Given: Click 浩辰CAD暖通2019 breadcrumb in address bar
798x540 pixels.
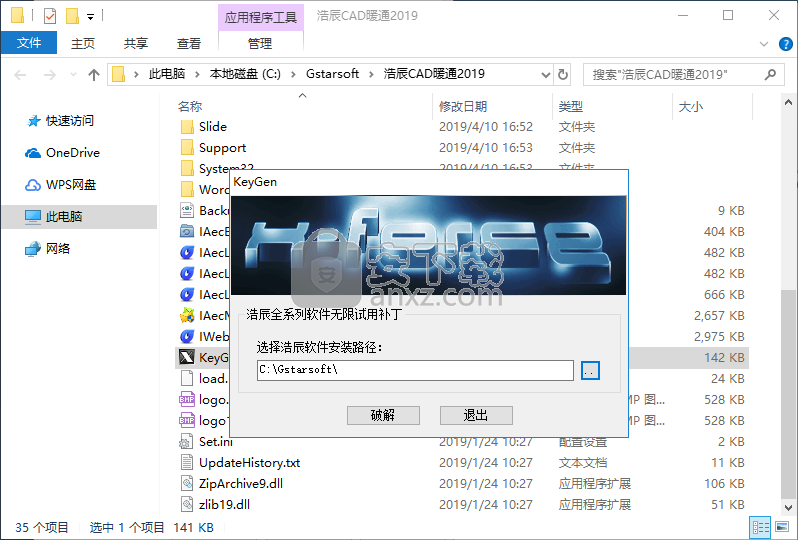Looking at the screenshot, I should click(434, 74).
